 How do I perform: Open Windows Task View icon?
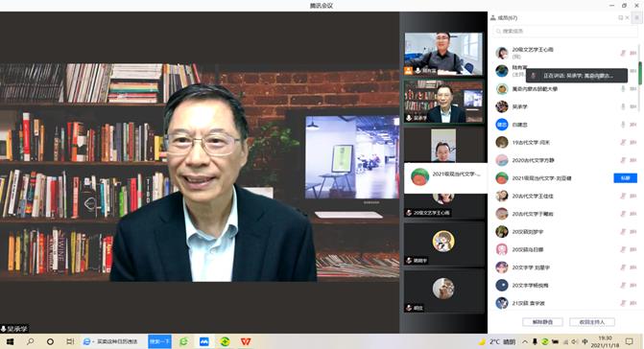click(70, 341)
